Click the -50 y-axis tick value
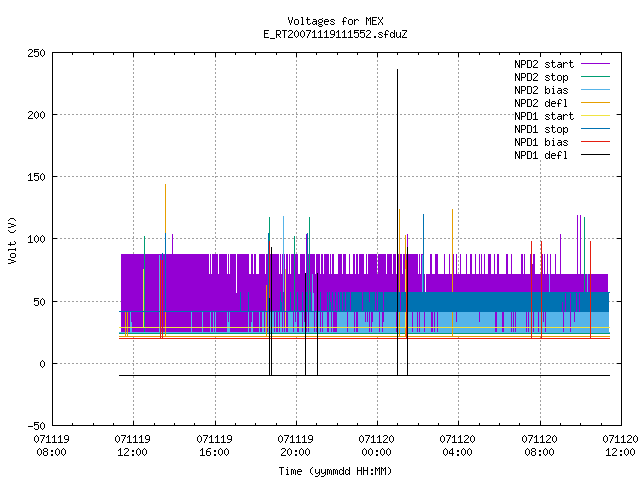Screen dimensions: 640x480 tap(36, 426)
